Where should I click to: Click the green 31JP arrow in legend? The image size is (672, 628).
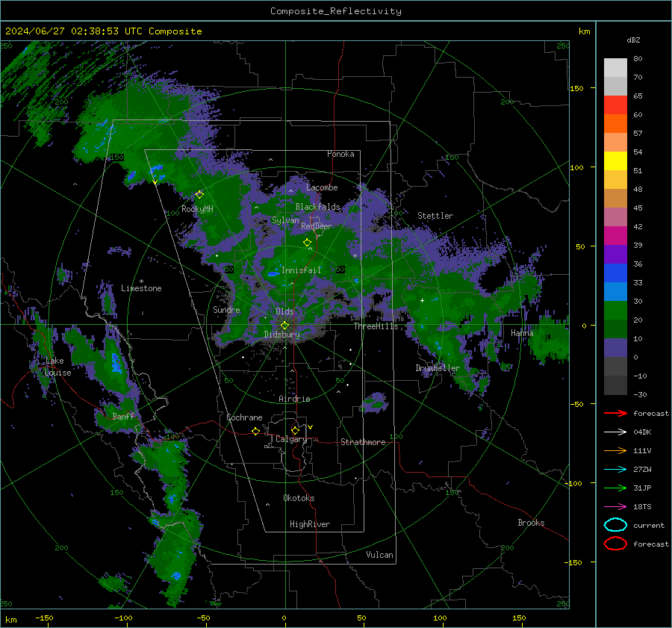[x=615, y=488]
